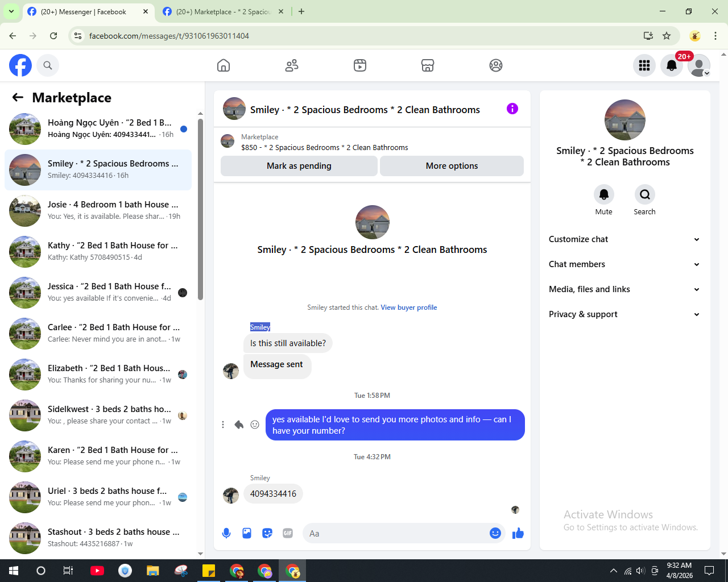
Task: Open Chrome browser menu three dots
Action: point(715,36)
